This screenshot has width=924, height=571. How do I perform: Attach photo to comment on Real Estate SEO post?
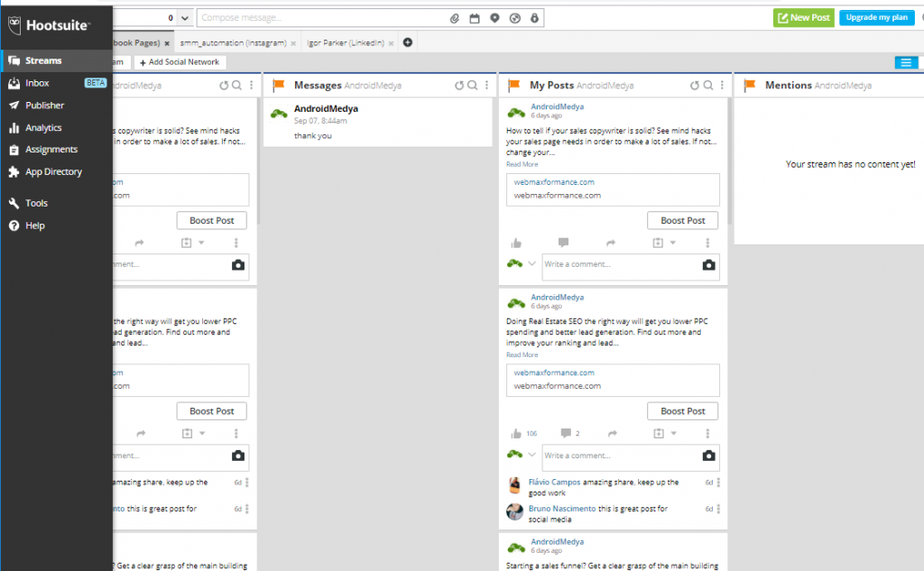click(709, 456)
